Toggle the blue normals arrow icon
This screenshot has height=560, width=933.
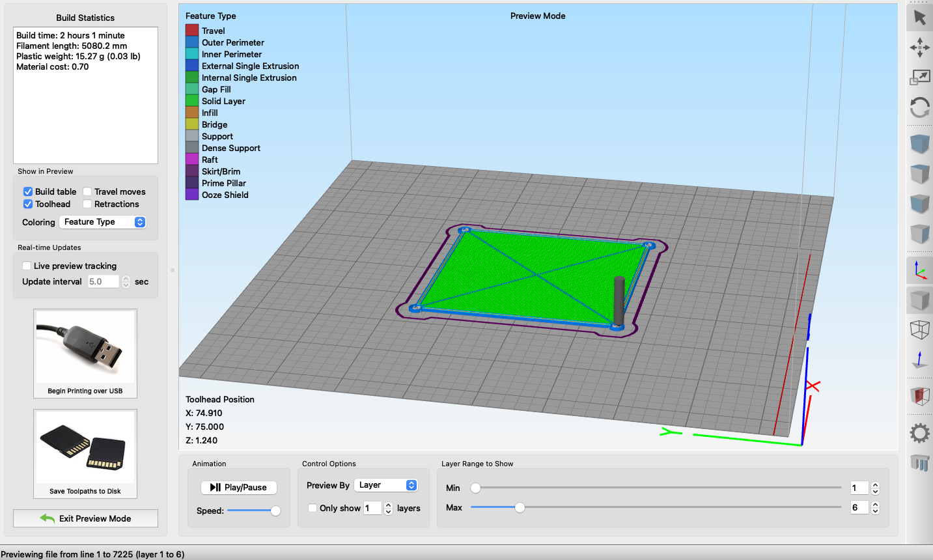point(919,359)
